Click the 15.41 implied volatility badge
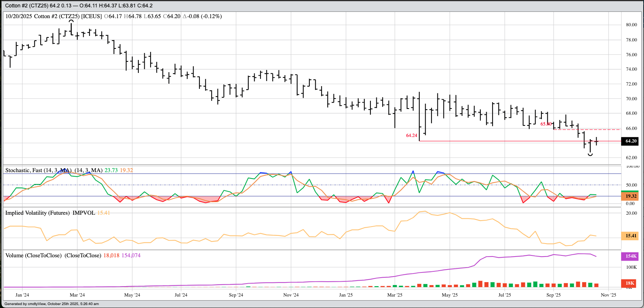 (631, 236)
